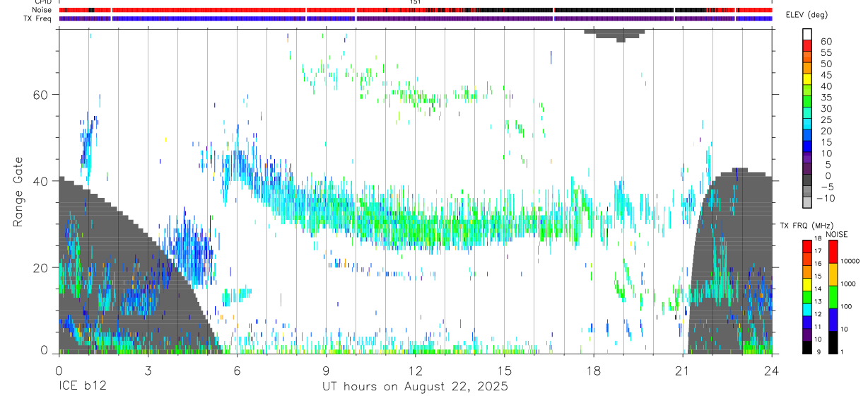This screenshot has width=868, height=401.
Task: Click the yellow segment of TX FRQ colorbar
Action: tap(807, 284)
